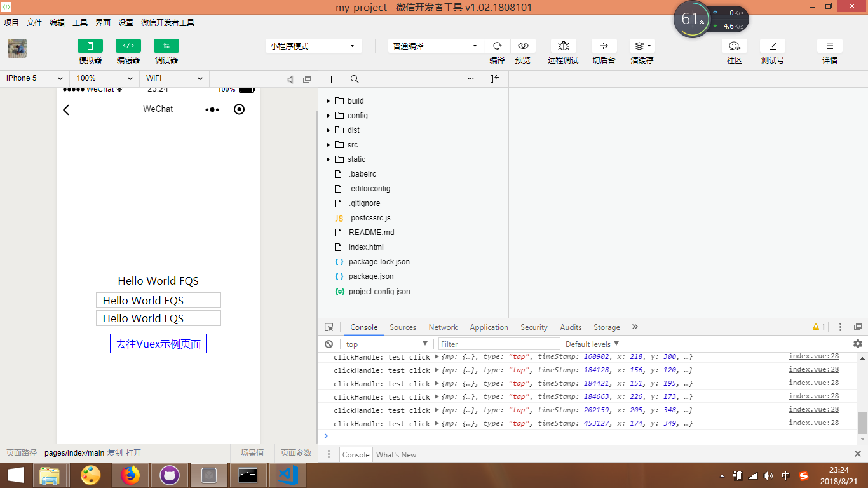868x488 pixels.
Task: Switch to the Application tab
Action: pos(489,327)
